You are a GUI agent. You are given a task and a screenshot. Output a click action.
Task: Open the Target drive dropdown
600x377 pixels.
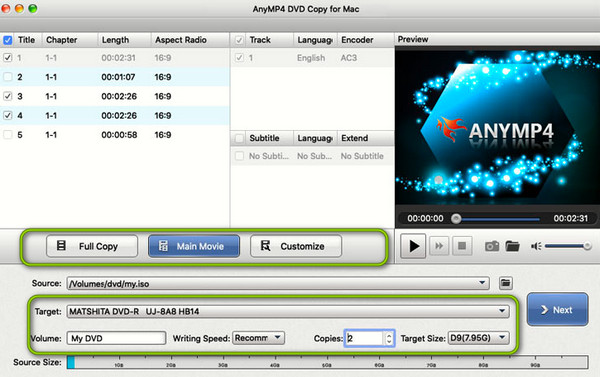502,311
